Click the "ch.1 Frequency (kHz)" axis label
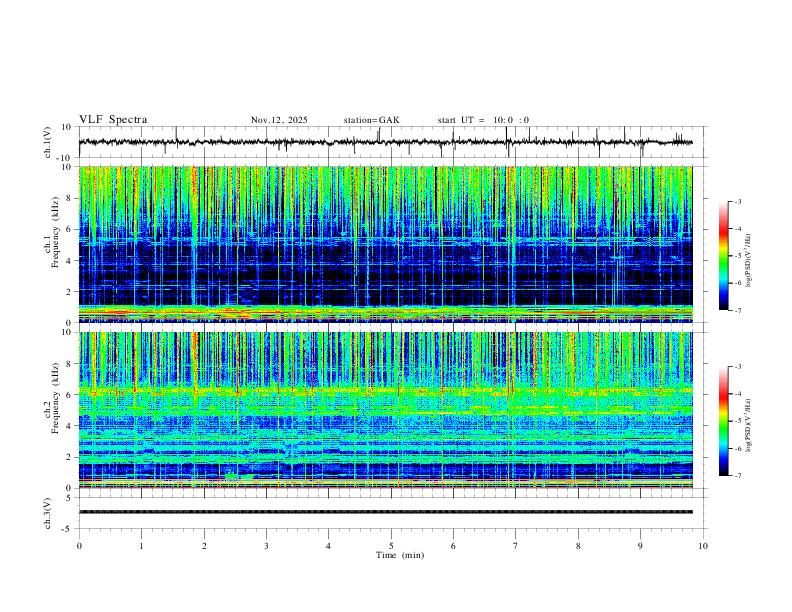Viewport: 792px width, 612px height. click(51, 232)
